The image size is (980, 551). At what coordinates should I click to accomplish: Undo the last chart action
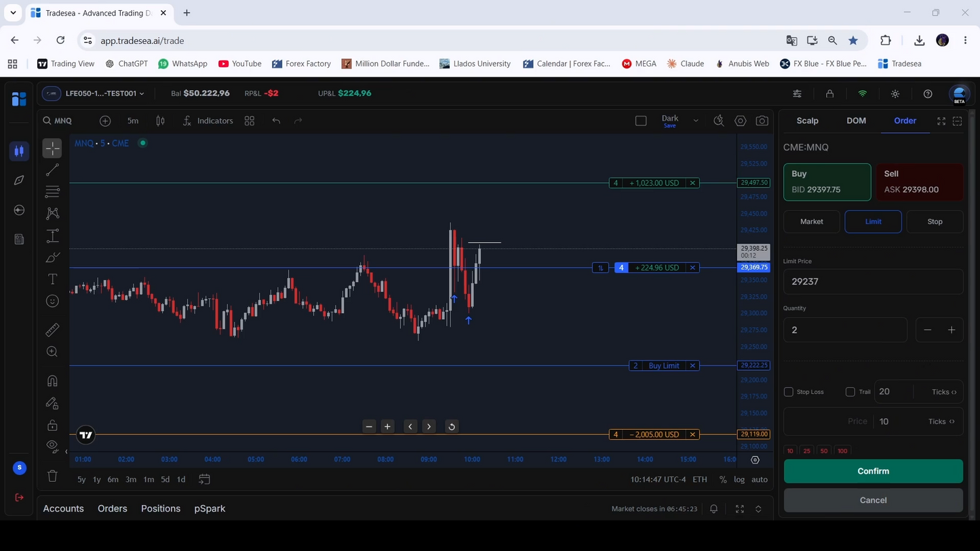coord(276,121)
